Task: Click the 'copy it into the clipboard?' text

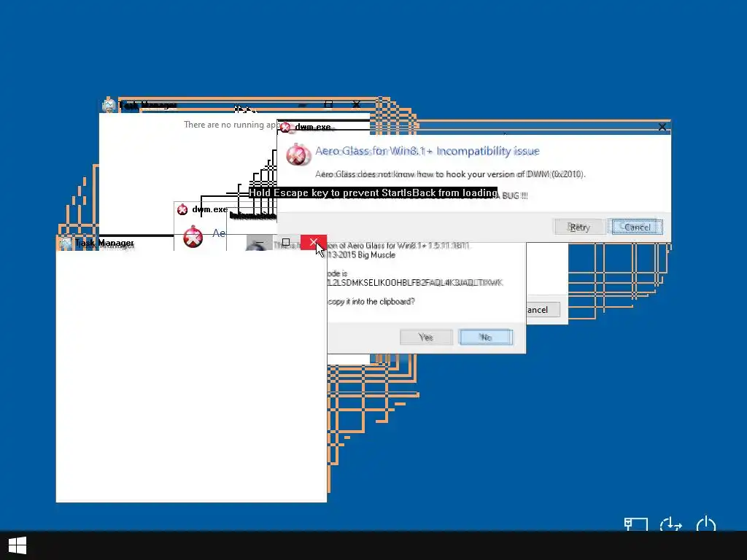Action: 371,301
